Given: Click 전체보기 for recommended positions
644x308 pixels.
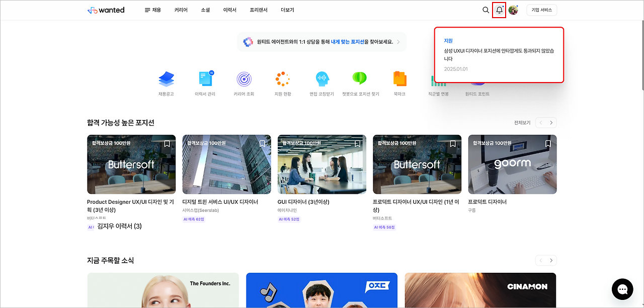Looking at the screenshot, I should pyautogui.click(x=522, y=123).
